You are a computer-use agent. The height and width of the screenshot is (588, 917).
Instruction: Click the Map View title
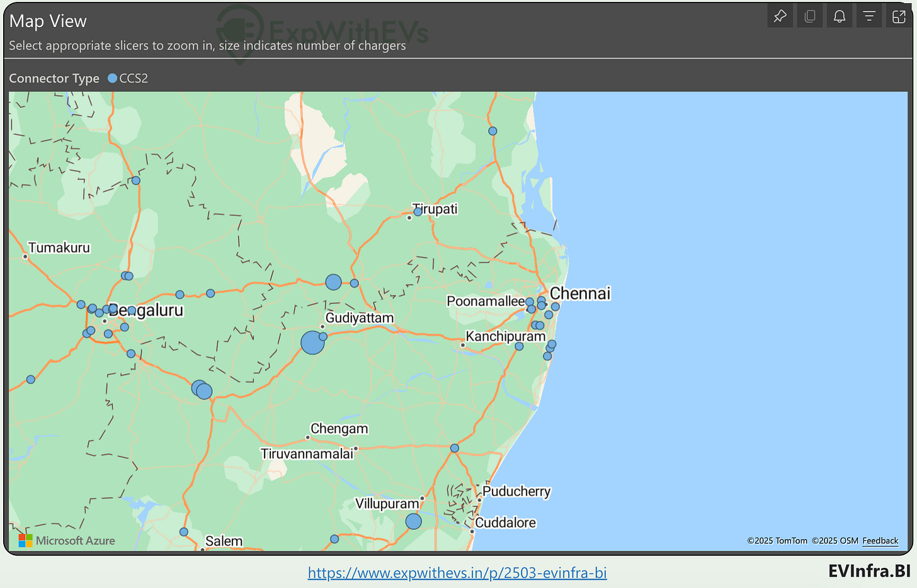click(48, 21)
